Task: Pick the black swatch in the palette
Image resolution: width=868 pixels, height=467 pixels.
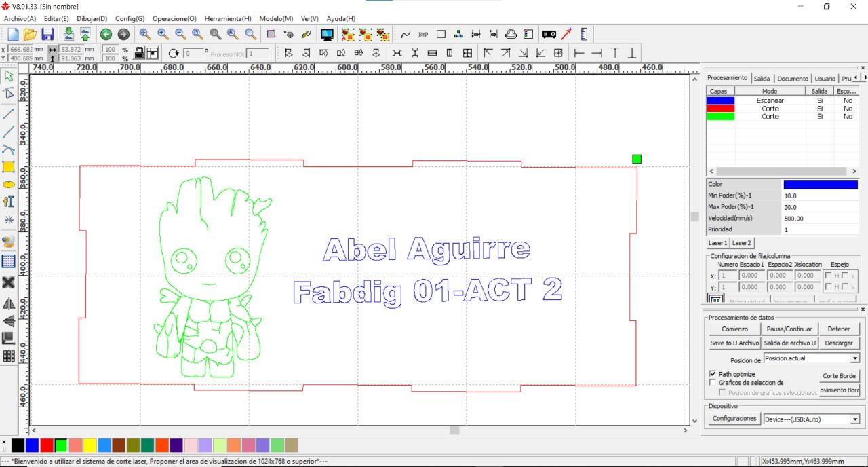Action: tap(18, 445)
